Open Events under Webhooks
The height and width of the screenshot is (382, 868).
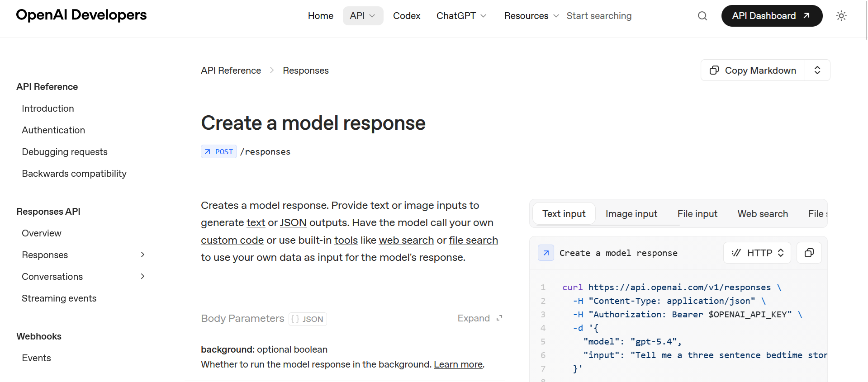coord(36,358)
